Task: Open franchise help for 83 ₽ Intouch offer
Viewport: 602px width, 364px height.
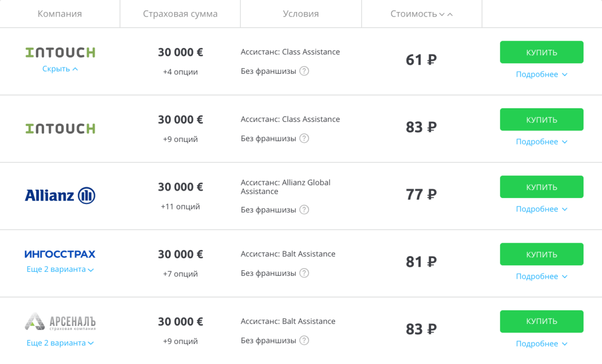Action: tap(304, 138)
